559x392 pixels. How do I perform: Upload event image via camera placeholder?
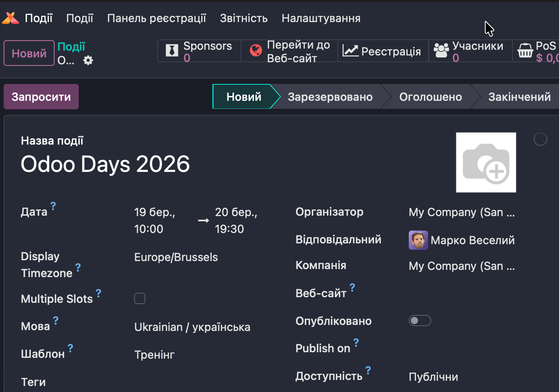pos(486,162)
